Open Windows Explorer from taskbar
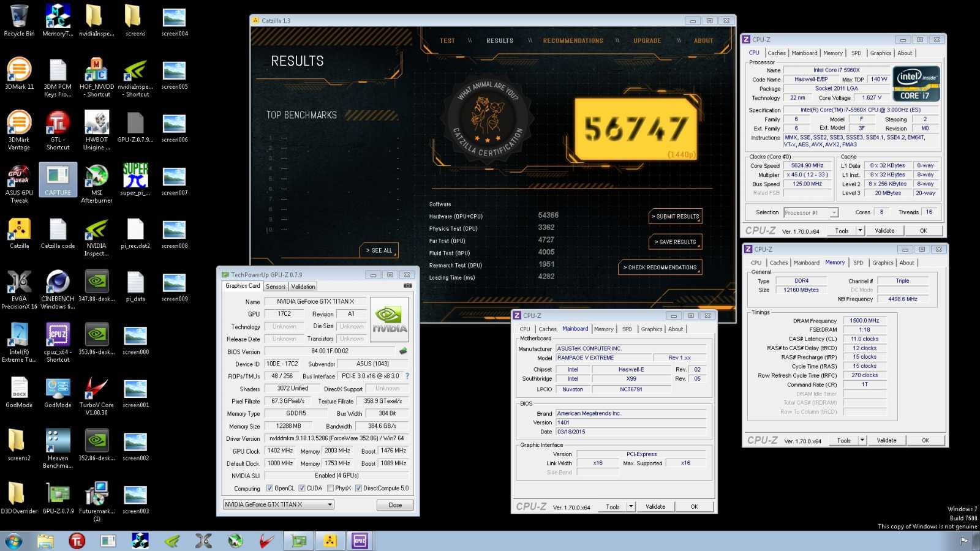 tap(45, 541)
